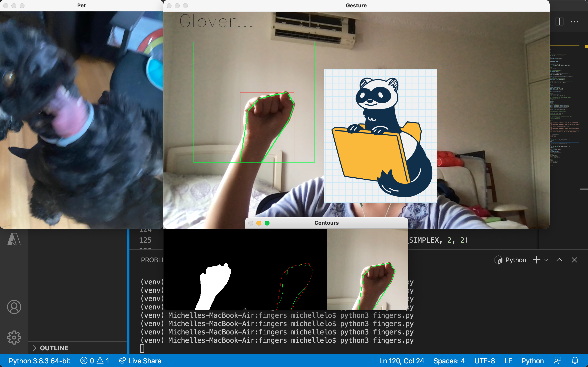The width and height of the screenshot is (588, 367).
Task: Maximize the panel with up chevron
Action: click(559, 260)
